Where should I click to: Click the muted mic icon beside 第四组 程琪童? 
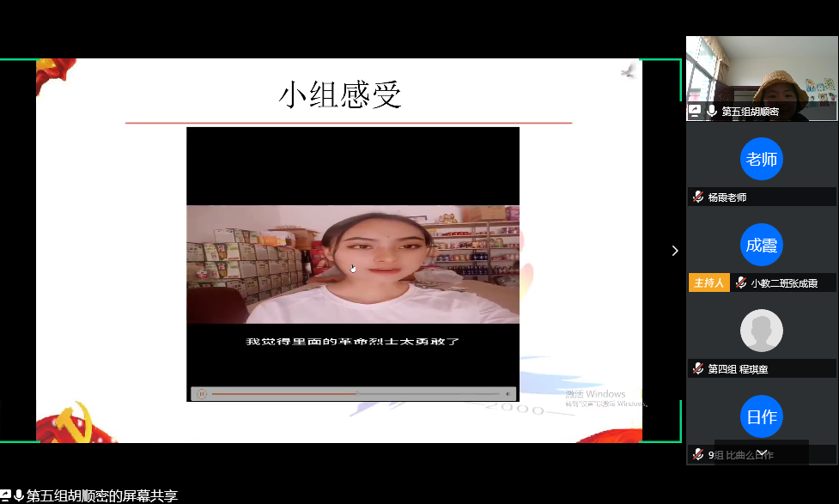(698, 368)
